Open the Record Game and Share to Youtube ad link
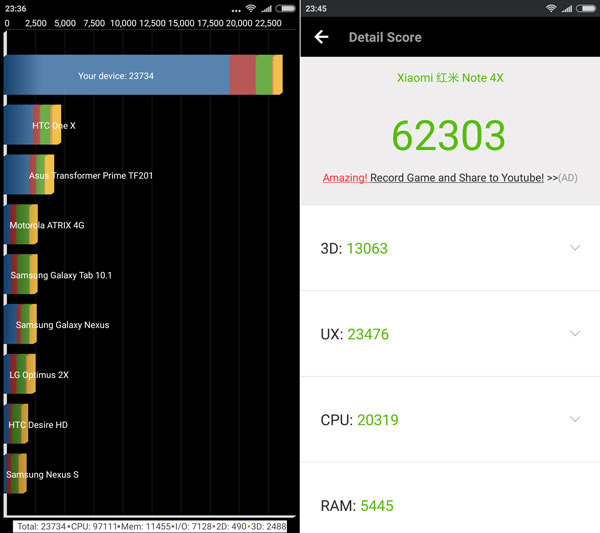The height and width of the screenshot is (533, 600). [x=450, y=178]
